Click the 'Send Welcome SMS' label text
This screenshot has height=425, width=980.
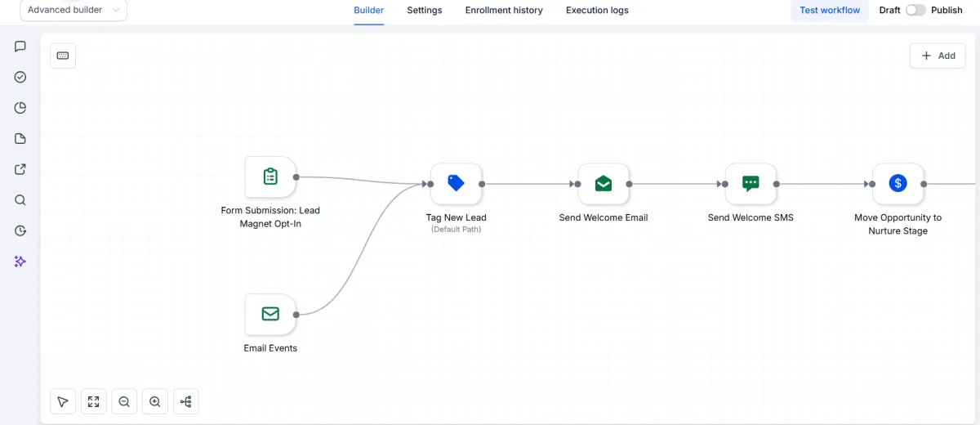(751, 217)
